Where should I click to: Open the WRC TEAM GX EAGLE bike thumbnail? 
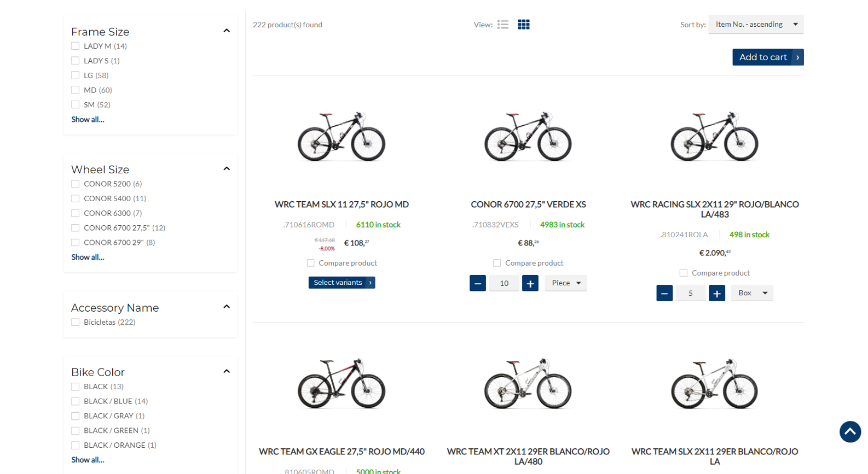click(342, 384)
